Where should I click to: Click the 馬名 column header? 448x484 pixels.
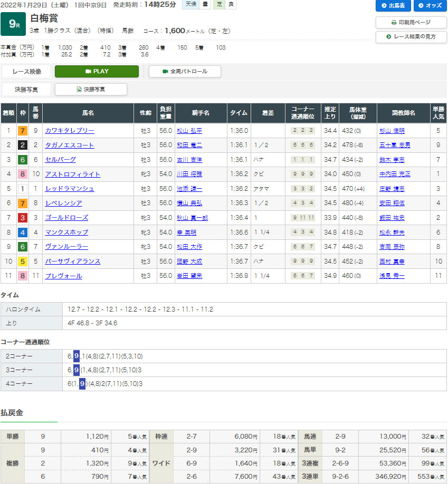88,113
